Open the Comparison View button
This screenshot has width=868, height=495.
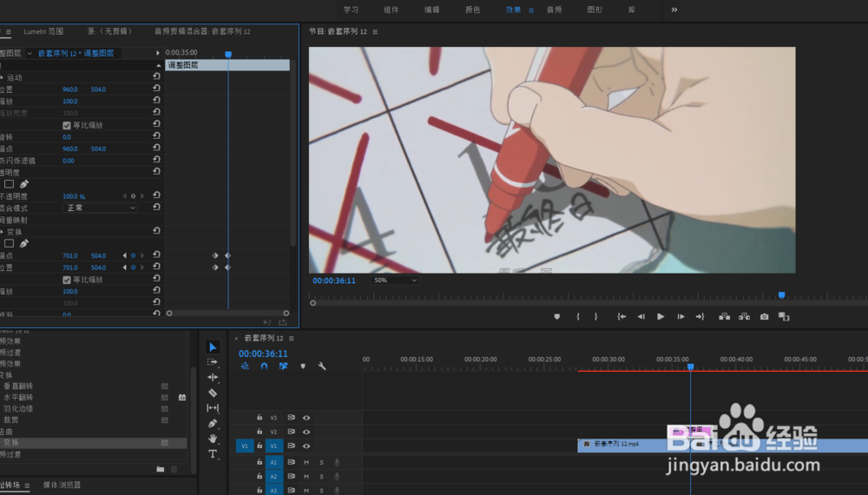pos(784,317)
